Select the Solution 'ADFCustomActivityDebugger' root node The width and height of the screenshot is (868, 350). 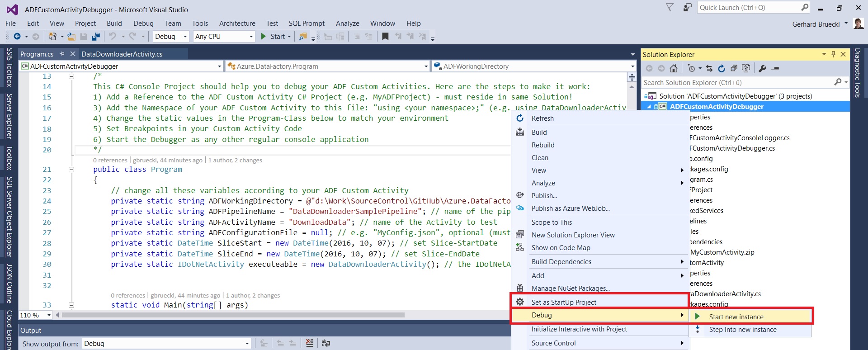click(x=735, y=96)
